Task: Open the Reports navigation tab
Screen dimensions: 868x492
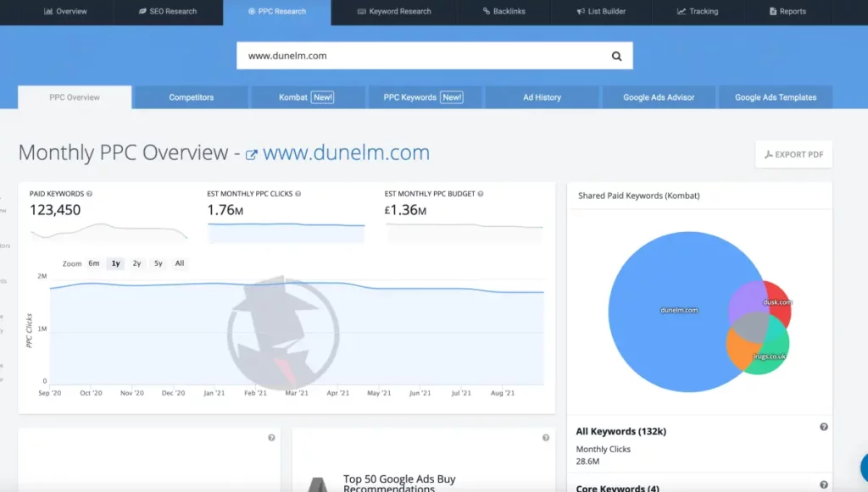Action: click(787, 12)
